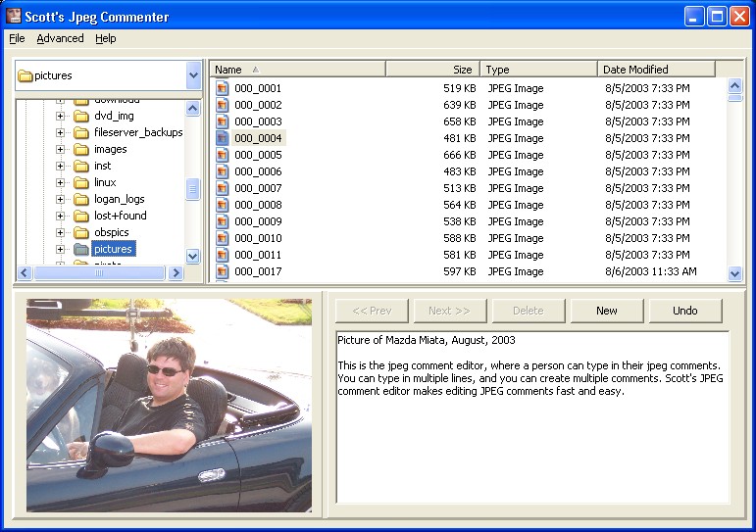The image size is (756, 532).
Task: Sort by the Date Modified column header
Action: point(656,70)
